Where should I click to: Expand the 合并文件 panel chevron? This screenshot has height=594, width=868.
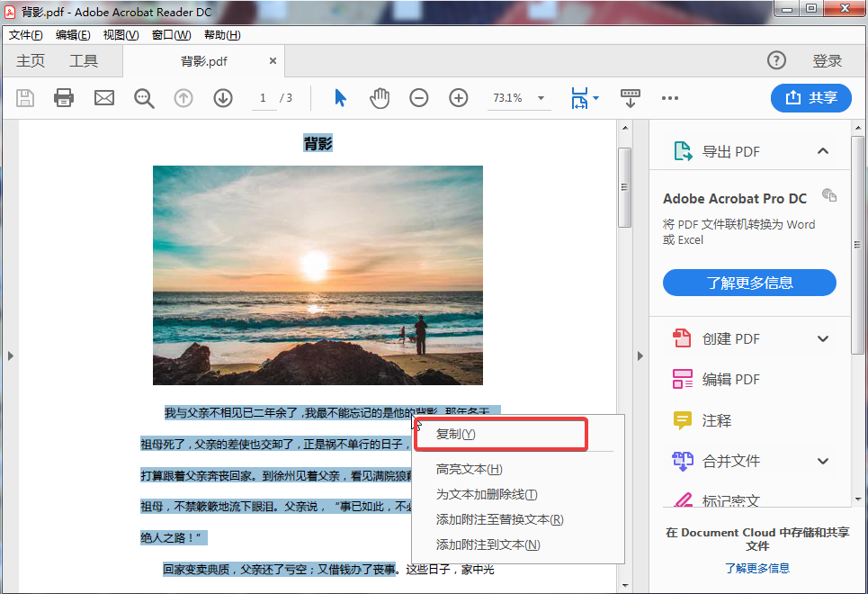(x=822, y=461)
